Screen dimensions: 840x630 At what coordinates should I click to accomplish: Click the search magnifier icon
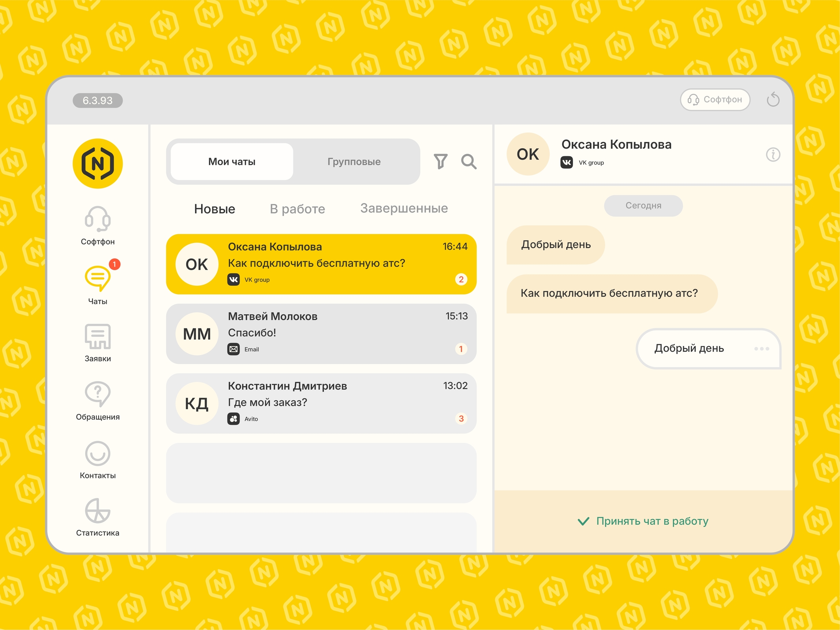[469, 161]
